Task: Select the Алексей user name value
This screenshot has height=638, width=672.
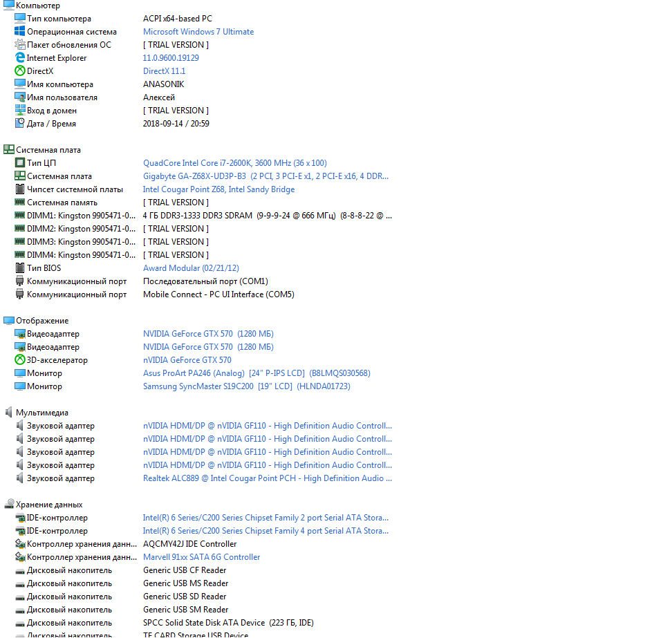Action: (159, 97)
